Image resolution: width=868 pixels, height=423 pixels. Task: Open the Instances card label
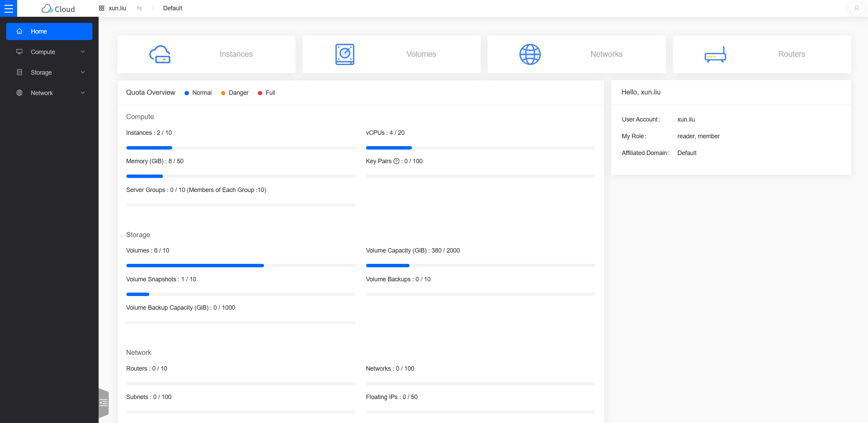click(236, 54)
